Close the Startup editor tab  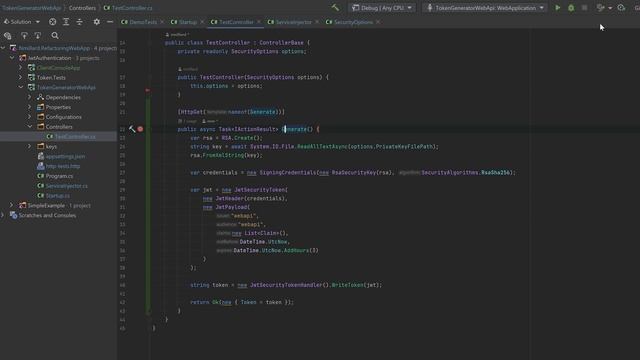pyautogui.click(x=202, y=22)
